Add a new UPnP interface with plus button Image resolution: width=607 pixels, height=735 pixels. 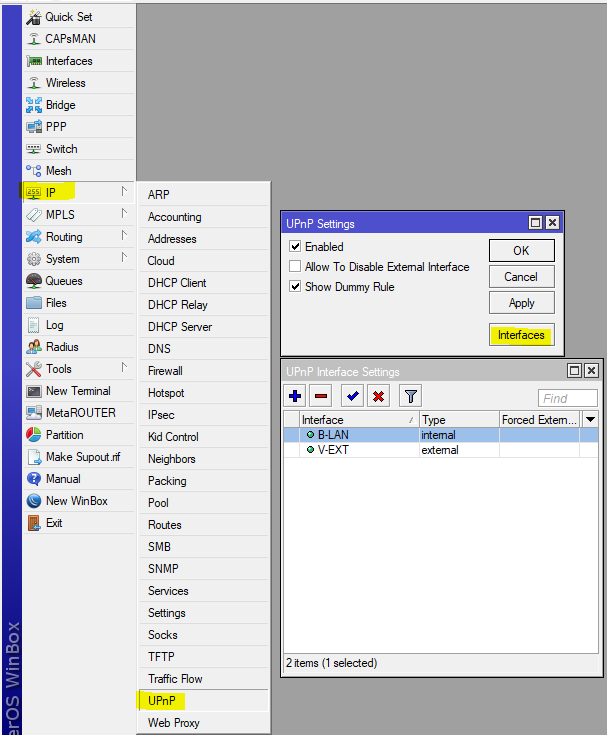click(x=295, y=397)
